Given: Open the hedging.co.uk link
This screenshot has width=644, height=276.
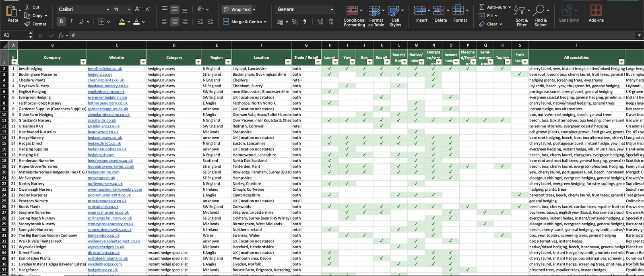Looking at the screenshot, I should pos(100,74).
